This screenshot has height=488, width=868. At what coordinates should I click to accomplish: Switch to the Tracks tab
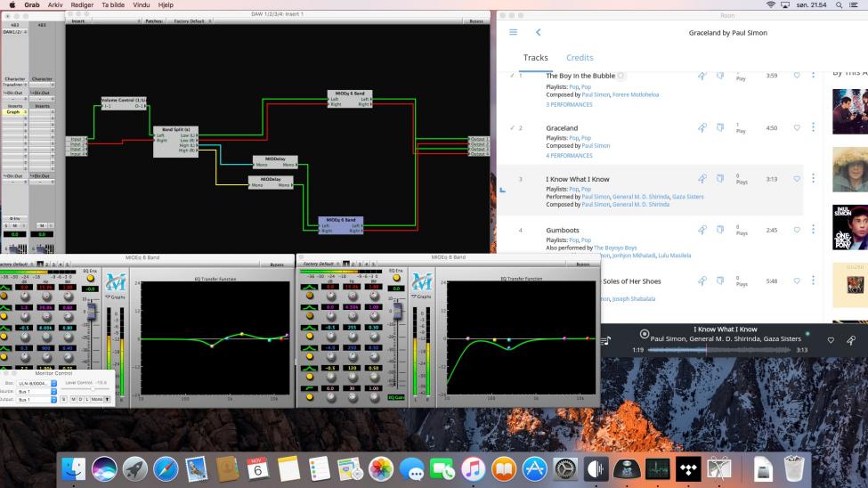(x=535, y=58)
